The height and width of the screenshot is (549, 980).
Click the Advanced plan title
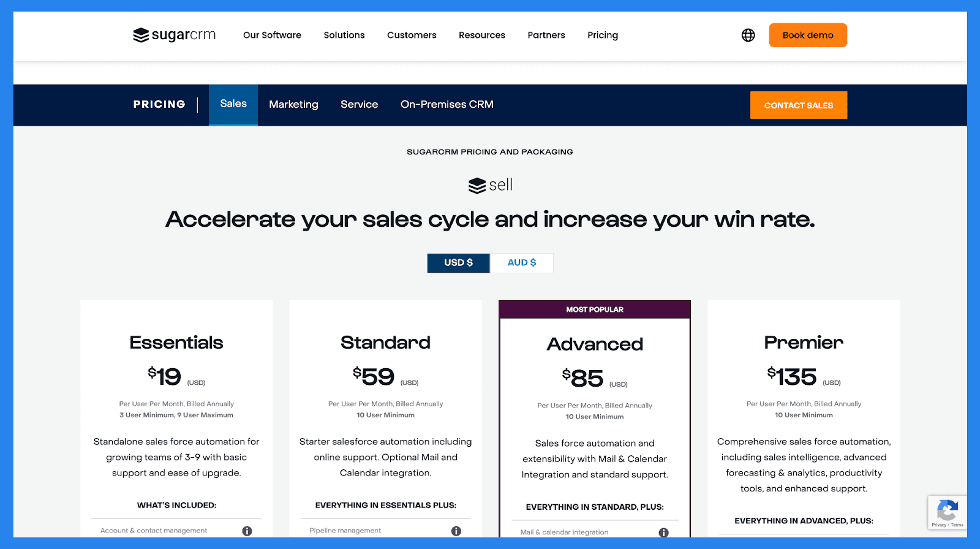pyautogui.click(x=595, y=344)
